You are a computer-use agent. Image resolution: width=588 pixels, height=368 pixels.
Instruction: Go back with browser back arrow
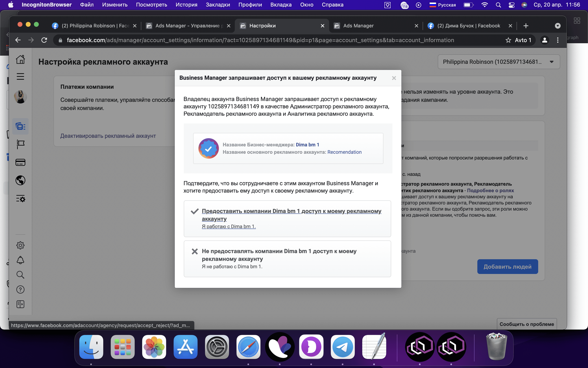pos(18,40)
